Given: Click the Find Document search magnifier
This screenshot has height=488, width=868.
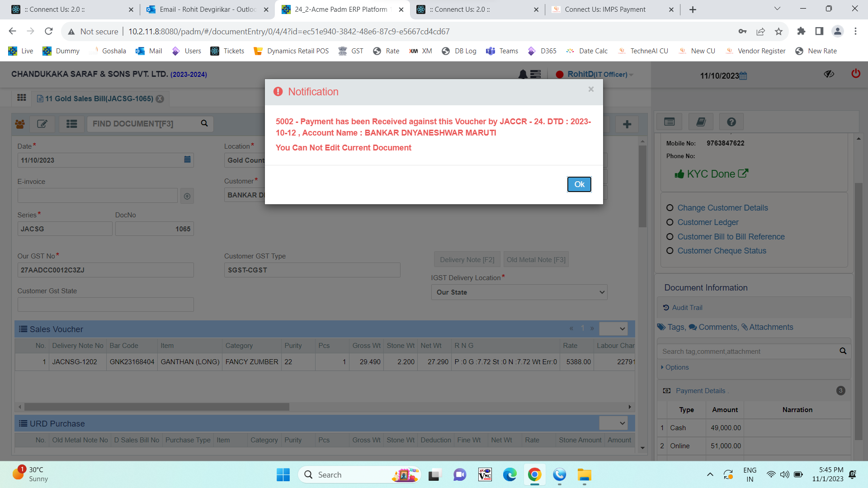Looking at the screenshot, I should [x=204, y=123].
